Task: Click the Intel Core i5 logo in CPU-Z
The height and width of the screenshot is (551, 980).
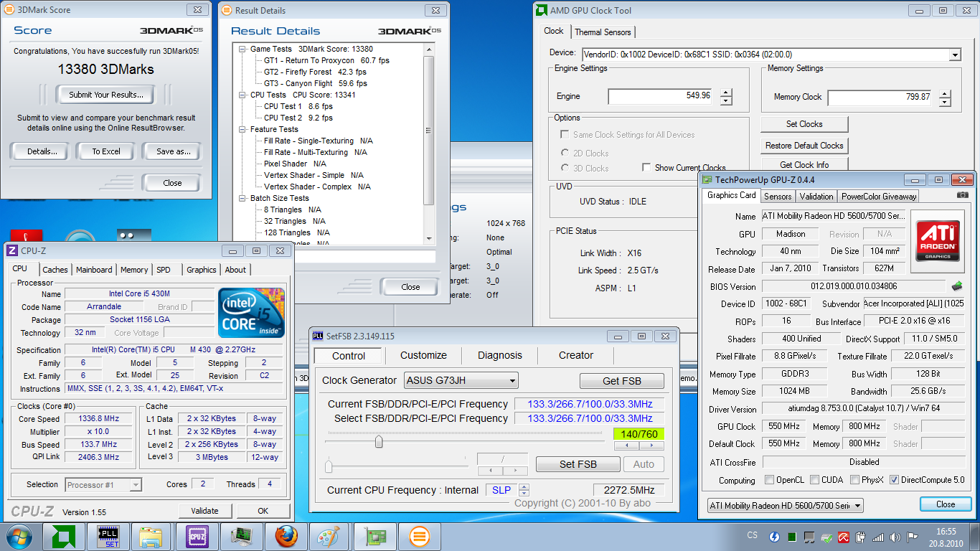Action: tap(252, 312)
